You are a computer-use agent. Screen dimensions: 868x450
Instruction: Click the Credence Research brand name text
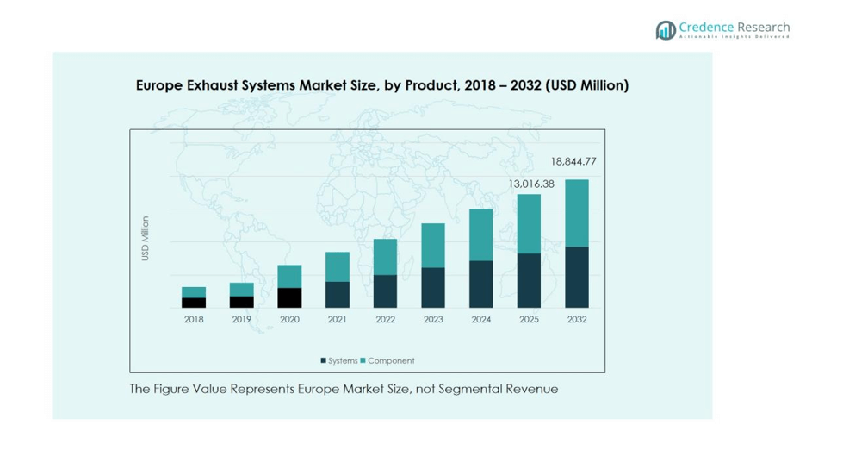[734, 26]
